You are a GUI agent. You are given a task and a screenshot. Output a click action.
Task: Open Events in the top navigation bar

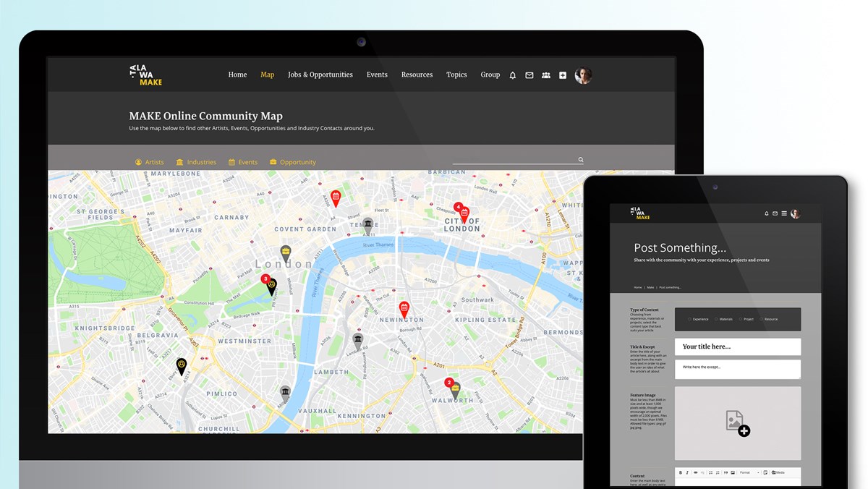(x=377, y=75)
